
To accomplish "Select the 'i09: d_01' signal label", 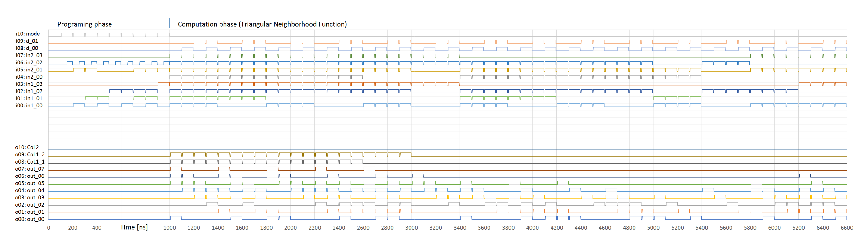I will [27, 41].
